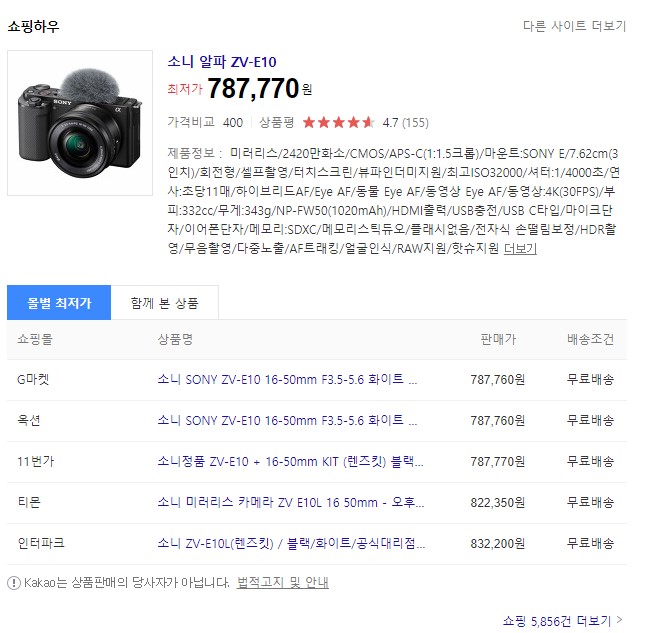Open 쇼핑 5,856건 더보기

pos(562,621)
